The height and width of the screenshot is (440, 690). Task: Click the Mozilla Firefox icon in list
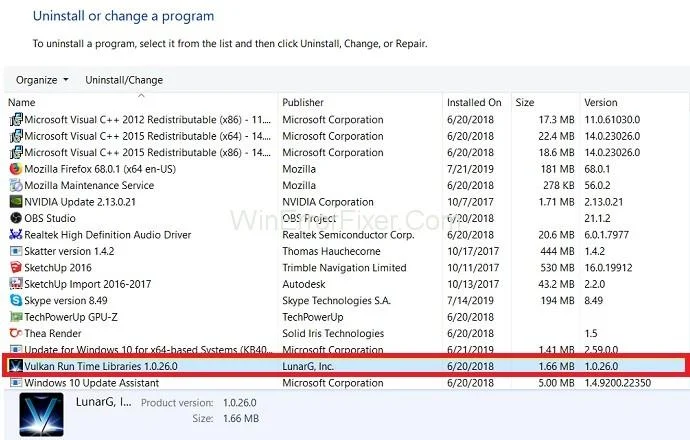[x=15, y=169]
